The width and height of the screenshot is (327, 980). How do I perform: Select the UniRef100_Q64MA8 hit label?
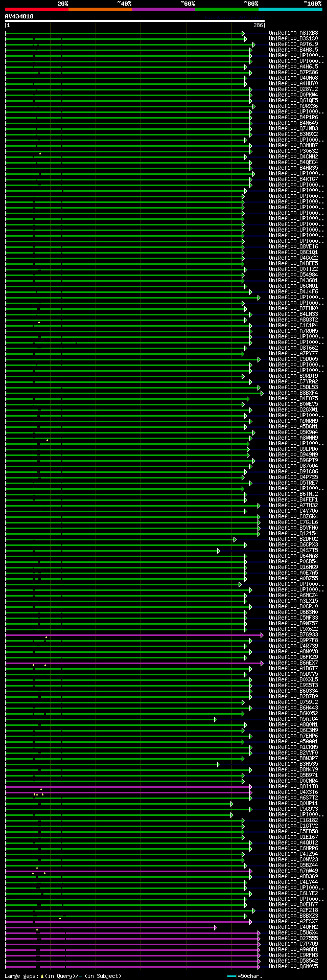[293, 556]
